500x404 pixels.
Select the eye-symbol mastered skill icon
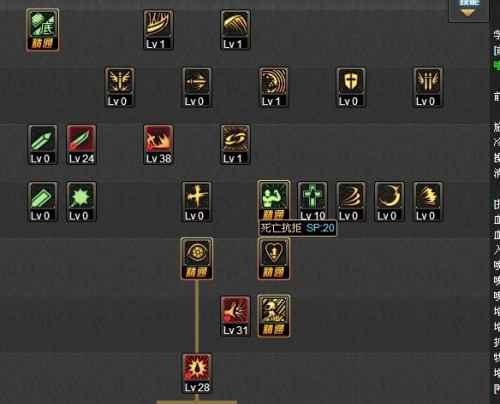197,259
